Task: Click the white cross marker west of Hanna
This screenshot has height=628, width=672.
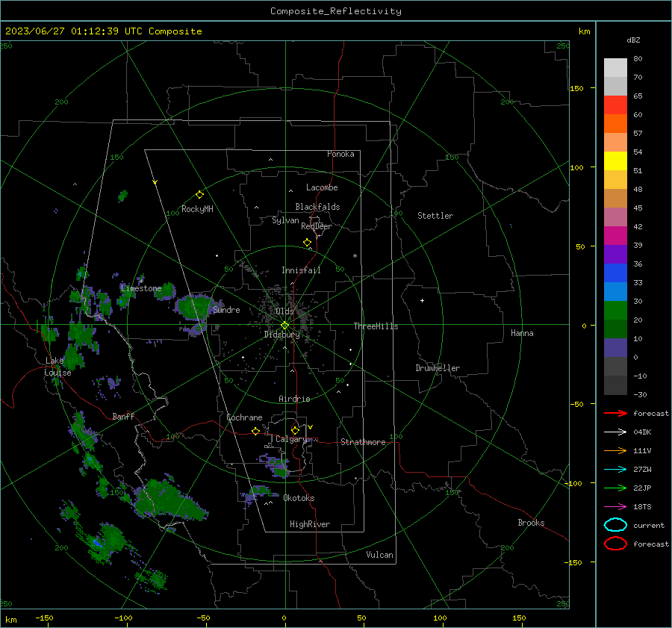Action: click(x=422, y=300)
